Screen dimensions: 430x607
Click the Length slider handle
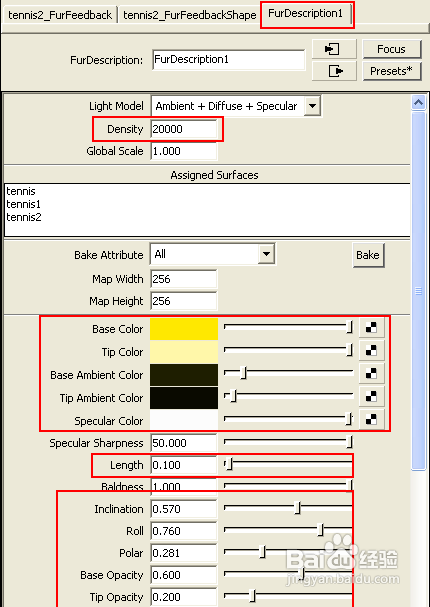tap(229, 464)
